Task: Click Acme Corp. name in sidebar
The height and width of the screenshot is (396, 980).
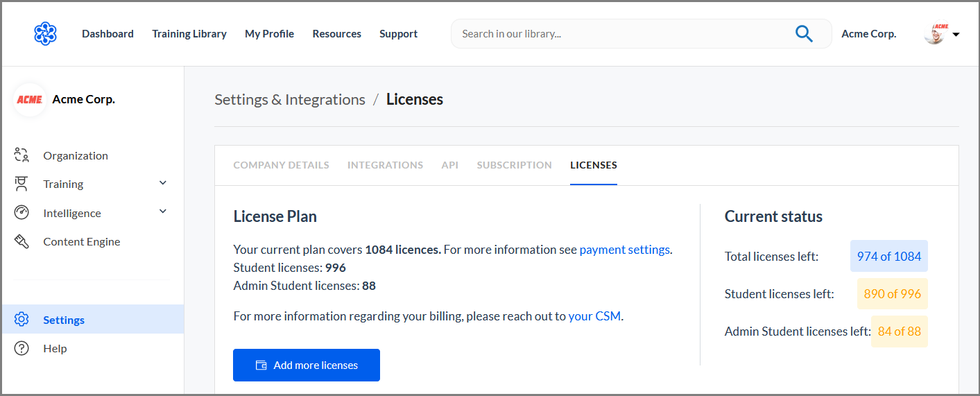Action: point(83,99)
